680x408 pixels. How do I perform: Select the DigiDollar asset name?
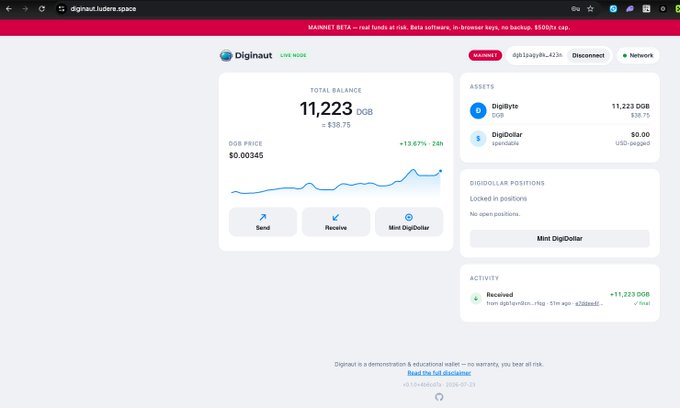[507, 134]
